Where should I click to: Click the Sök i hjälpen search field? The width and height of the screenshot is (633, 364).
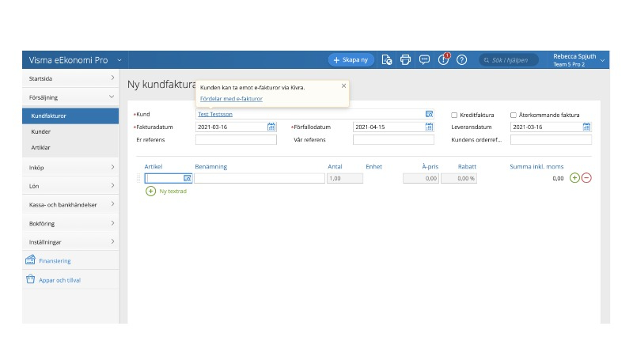point(509,59)
